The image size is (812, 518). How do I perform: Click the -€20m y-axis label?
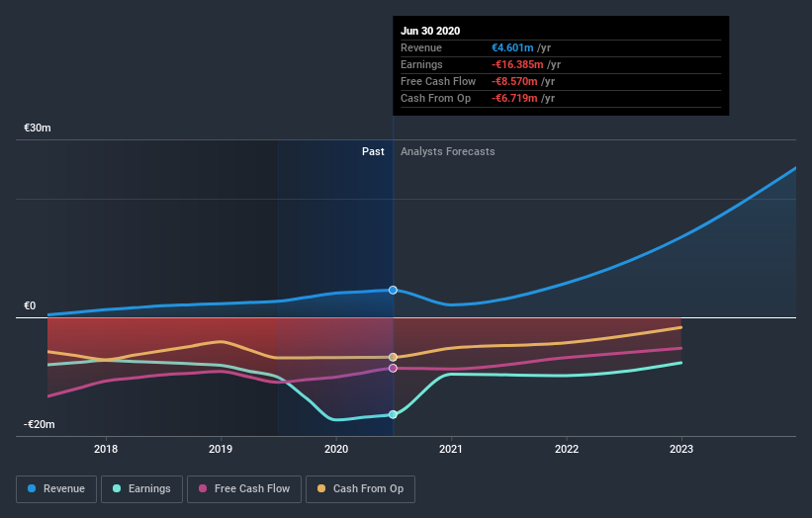point(39,424)
